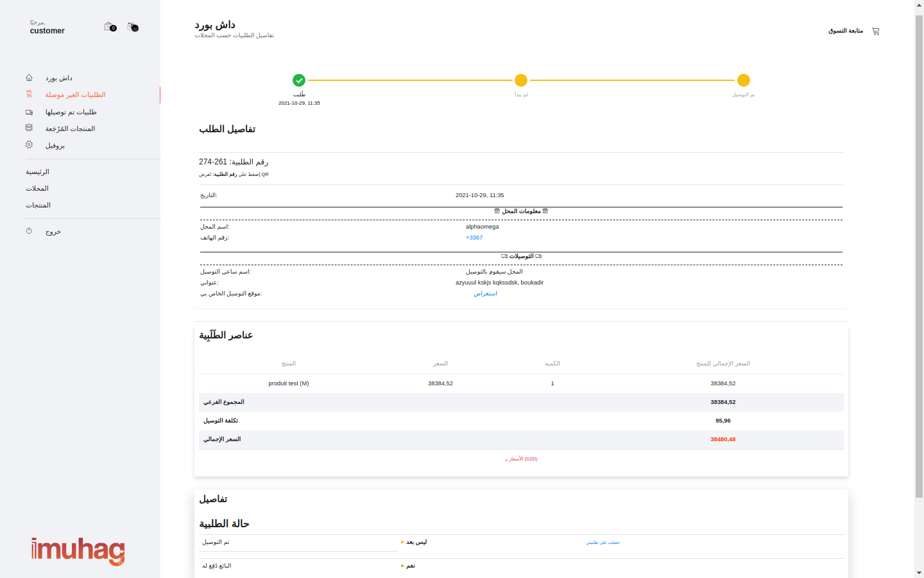924x578 pixels.
Task: Click the scrollbar down arrow
Action: 919,572
